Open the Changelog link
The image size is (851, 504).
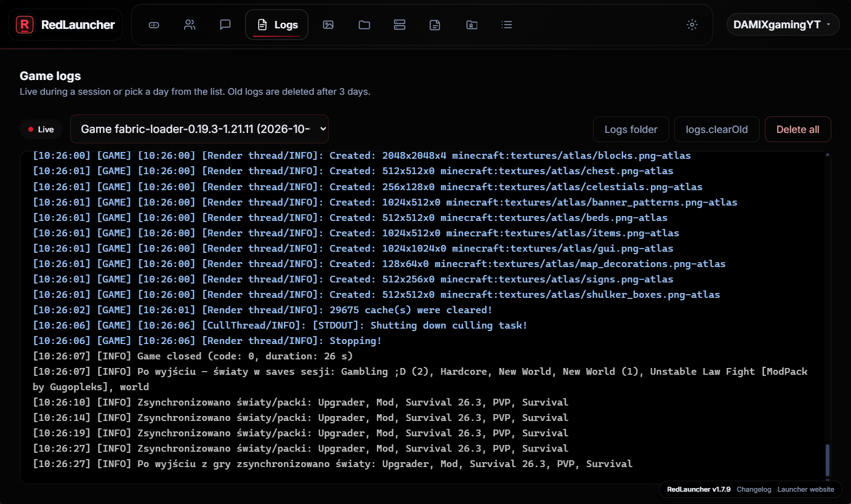[754, 489]
